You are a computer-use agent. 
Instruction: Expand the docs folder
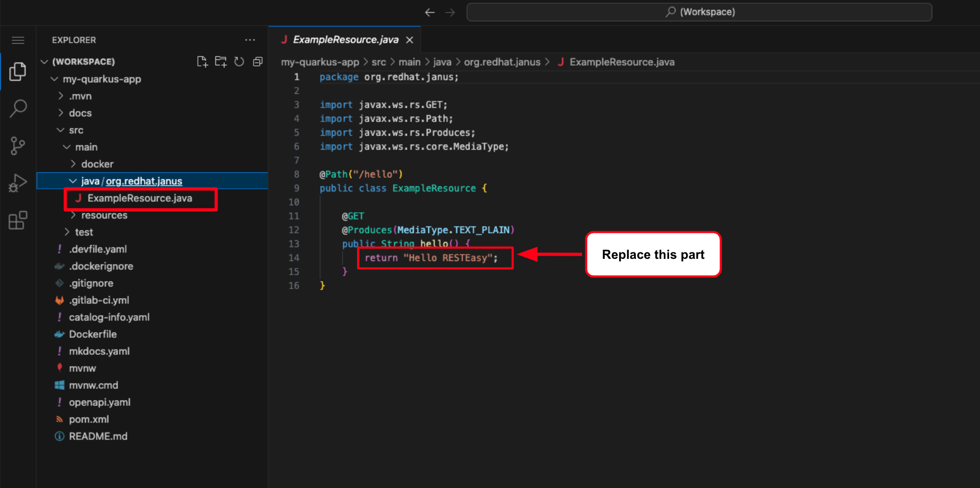click(x=60, y=113)
